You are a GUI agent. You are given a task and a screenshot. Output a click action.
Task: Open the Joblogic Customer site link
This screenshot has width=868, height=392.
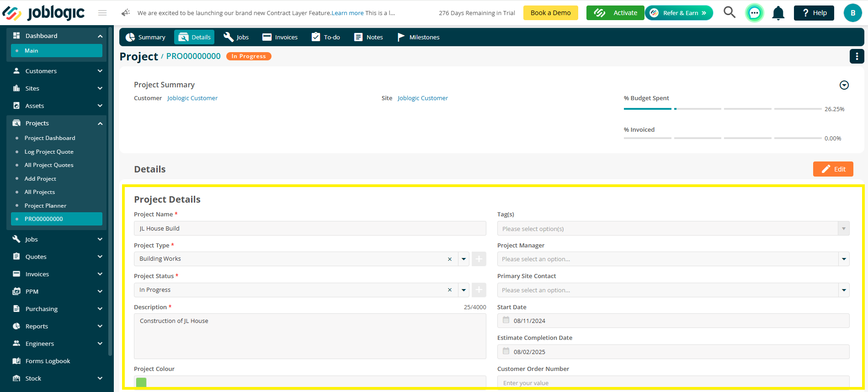coord(423,98)
